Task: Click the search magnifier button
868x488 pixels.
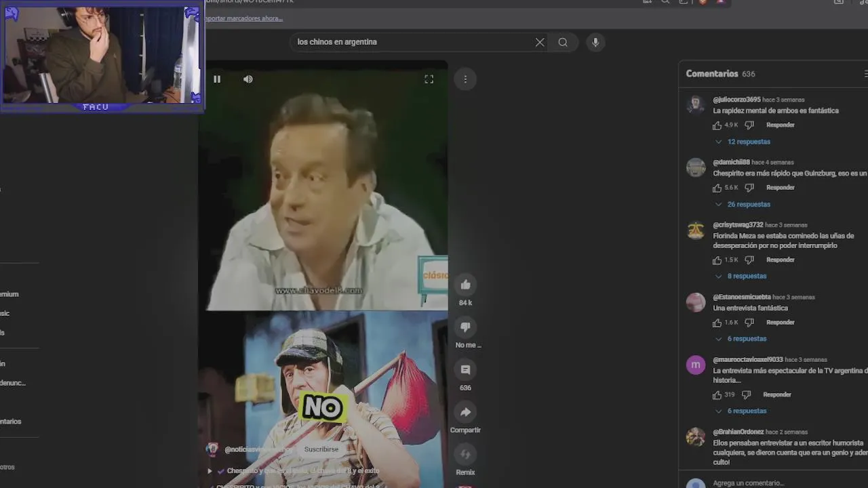Action: coord(563,42)
